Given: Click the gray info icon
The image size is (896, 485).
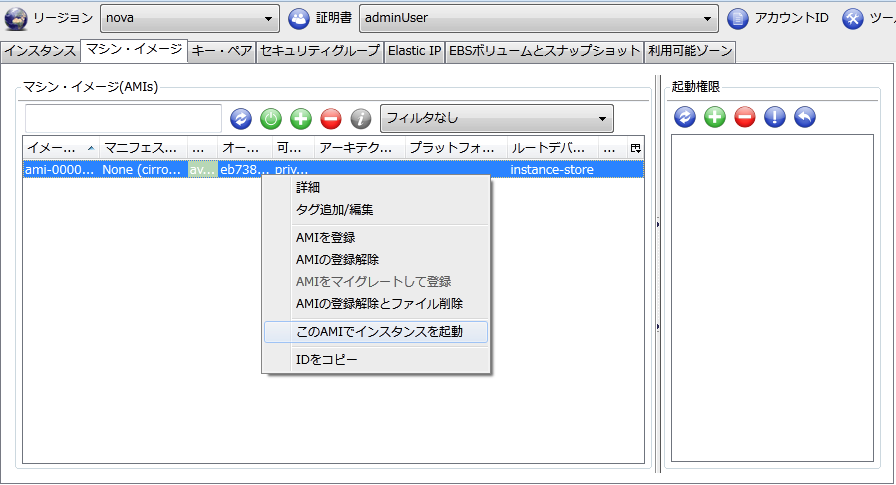Looking at the screenshot, I should pyautogui.click(x=361, y=119).
